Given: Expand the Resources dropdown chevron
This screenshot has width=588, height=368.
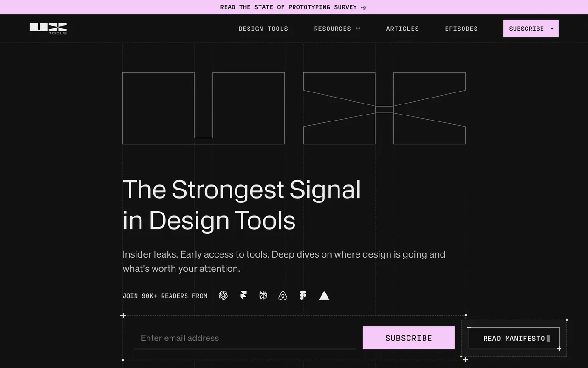Looking at the screenshot, I should (x=358, y=29).
